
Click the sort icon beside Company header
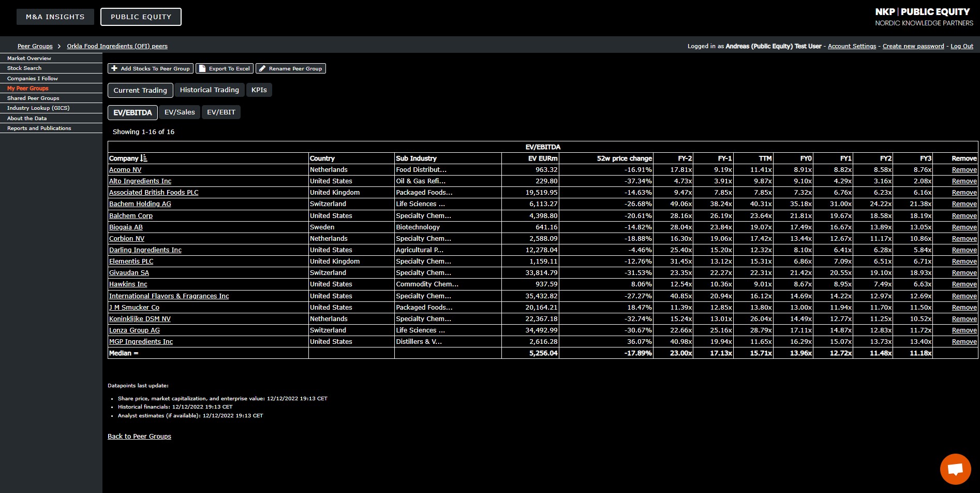[x=144, y=158]
